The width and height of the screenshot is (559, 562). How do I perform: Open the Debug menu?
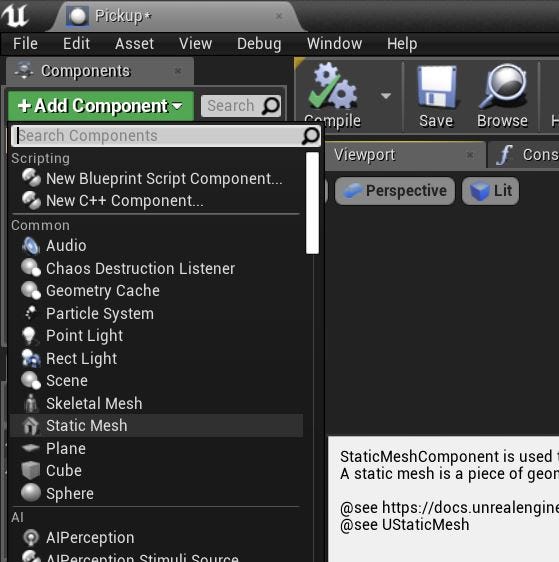pos(259,44)
